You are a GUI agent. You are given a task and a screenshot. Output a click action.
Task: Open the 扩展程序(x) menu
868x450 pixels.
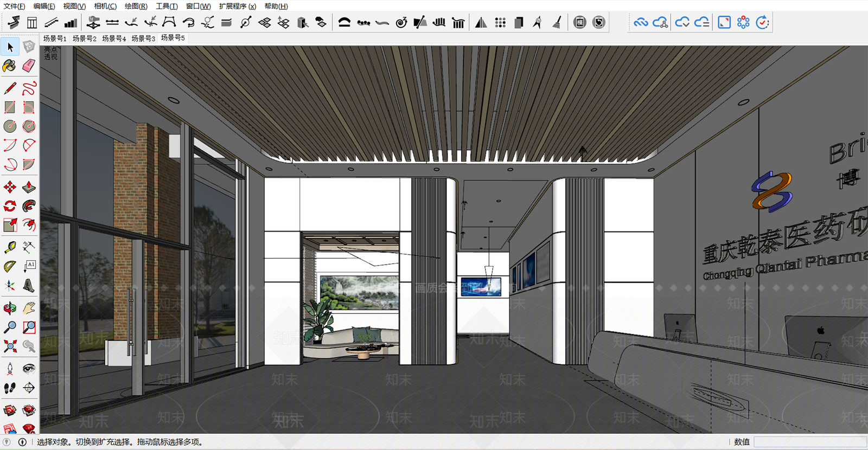click(238, 6)
